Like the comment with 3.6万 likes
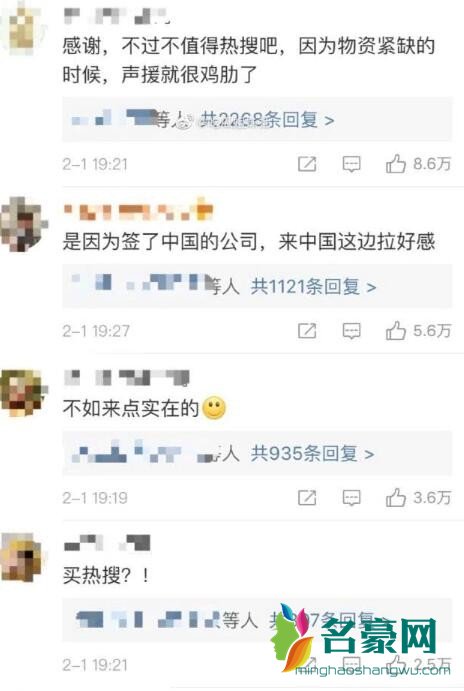The width and height of the screenshot is (464, 691). (x=395, y=497)
